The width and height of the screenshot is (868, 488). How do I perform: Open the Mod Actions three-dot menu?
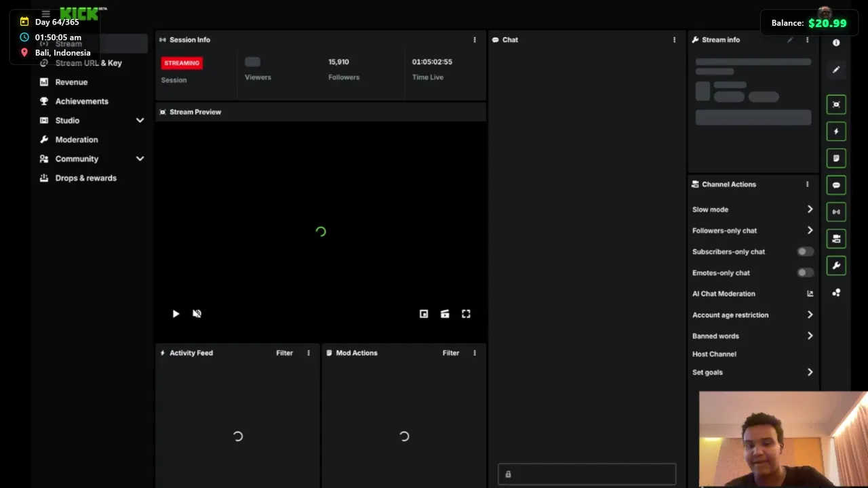tap(475, 353)
